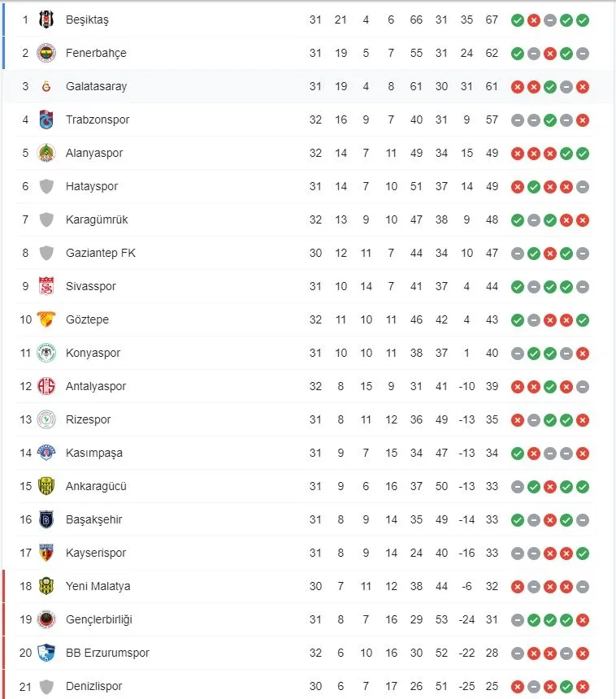616x699 pixels.
Task: Open Başakşehir via its logo
Action: coord(46,519)
